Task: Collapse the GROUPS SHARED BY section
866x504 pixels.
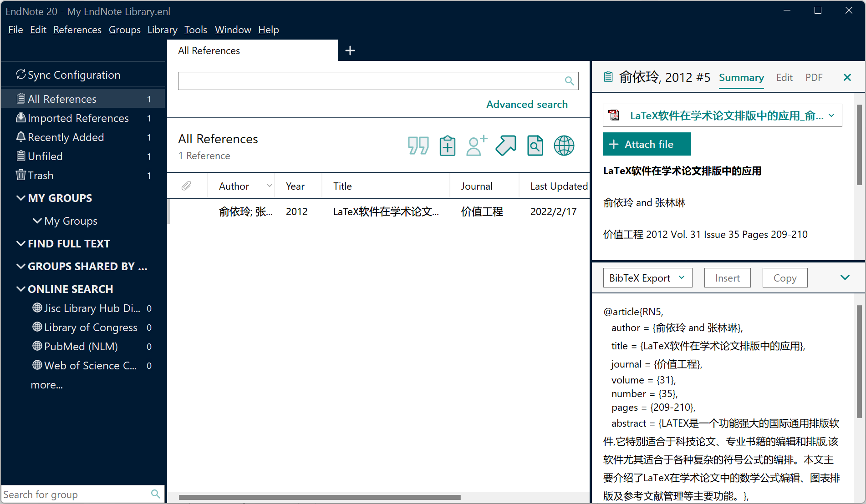Action: click(x=21, y=266)
